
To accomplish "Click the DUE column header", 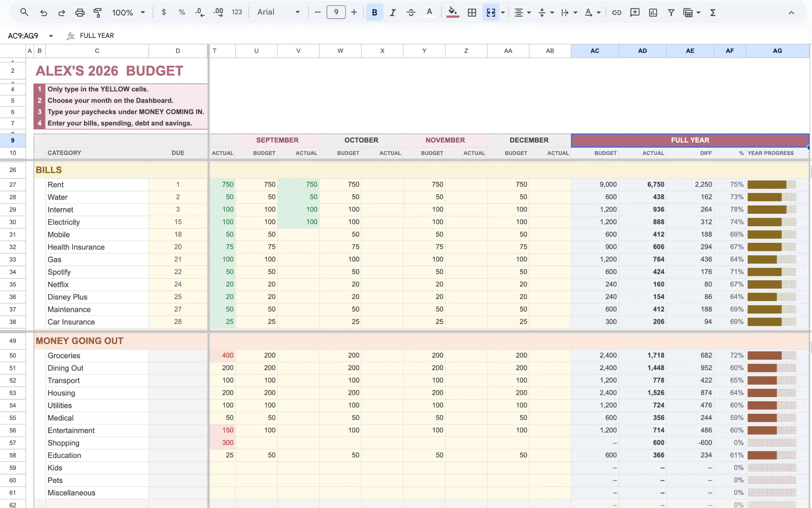I will tap(178, 153).
